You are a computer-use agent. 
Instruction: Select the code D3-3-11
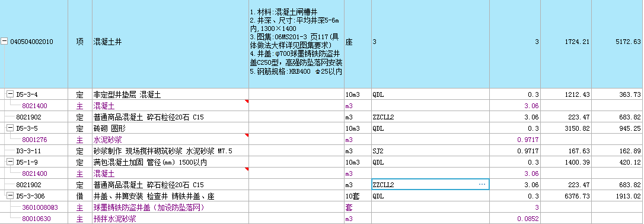28,151
